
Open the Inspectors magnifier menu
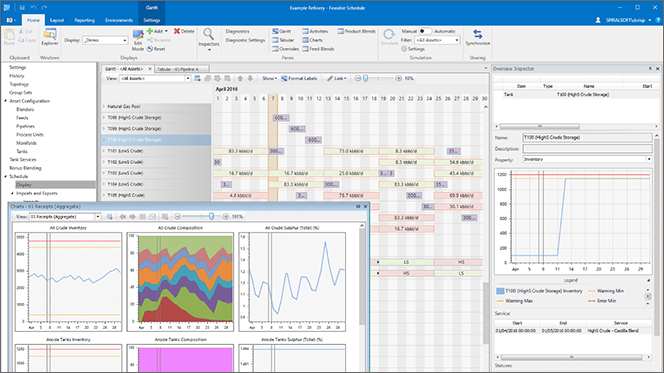click(208, 39)
